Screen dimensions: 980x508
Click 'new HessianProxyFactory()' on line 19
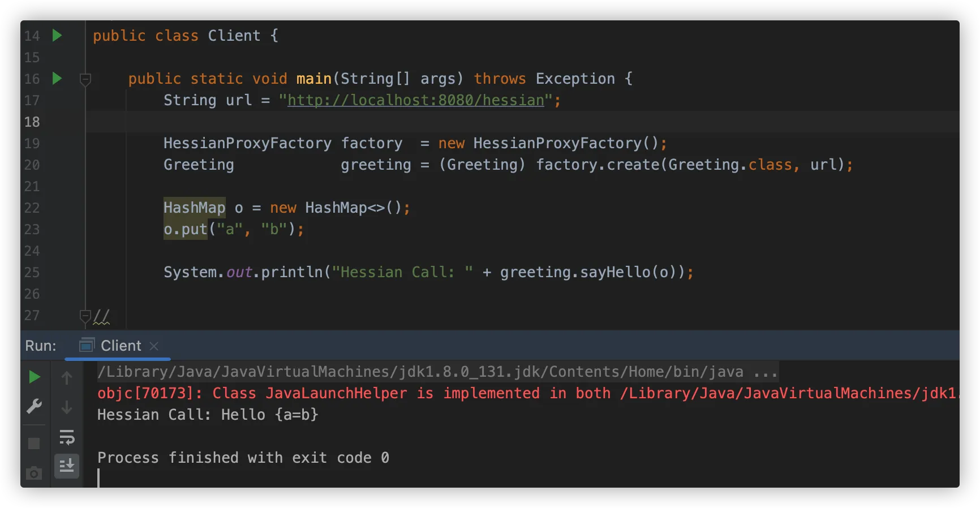(x=549, y=143)
